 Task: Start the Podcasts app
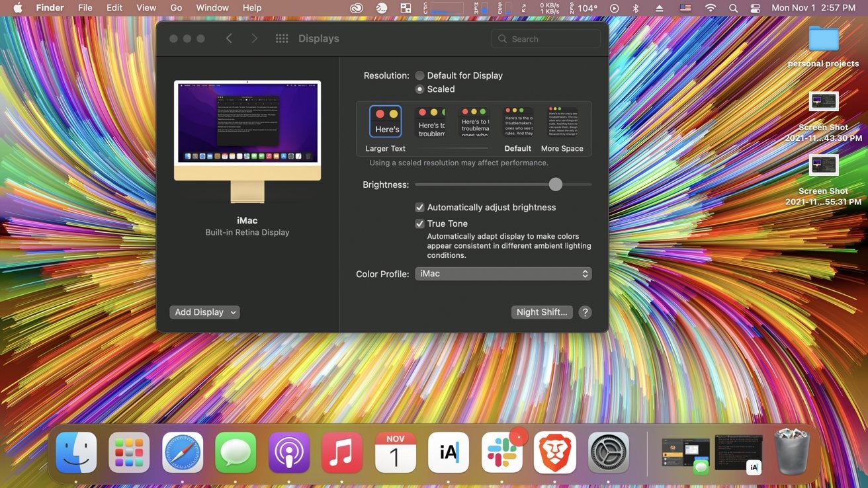[288, 453]
